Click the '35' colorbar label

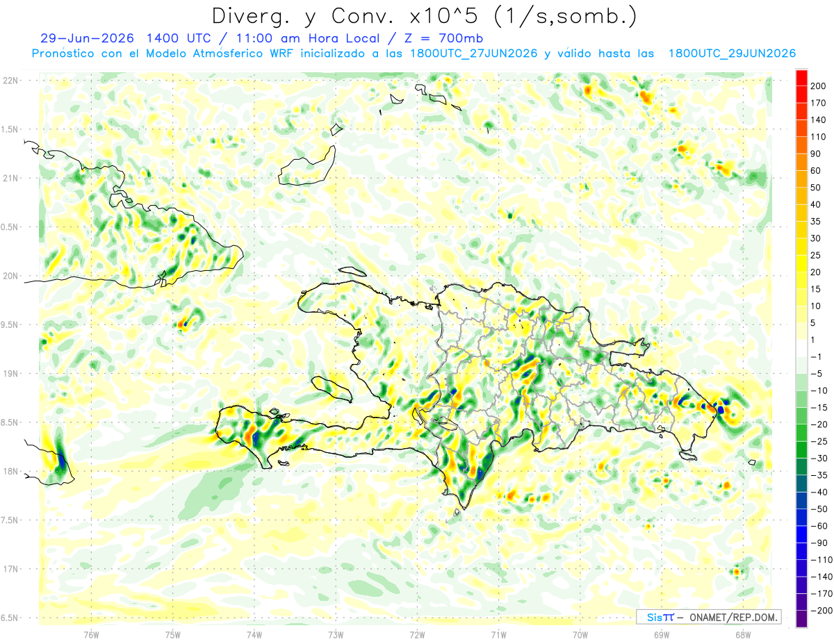coord(817,221)
